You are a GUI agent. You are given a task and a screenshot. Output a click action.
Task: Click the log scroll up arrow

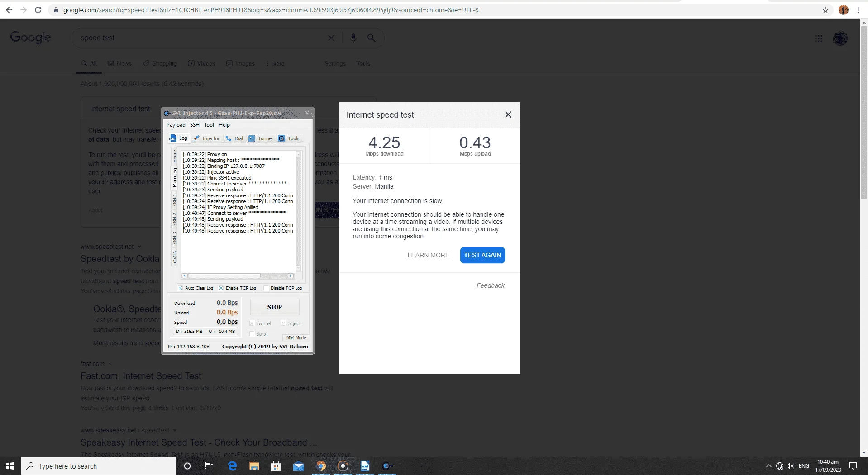tap(298, 154)
